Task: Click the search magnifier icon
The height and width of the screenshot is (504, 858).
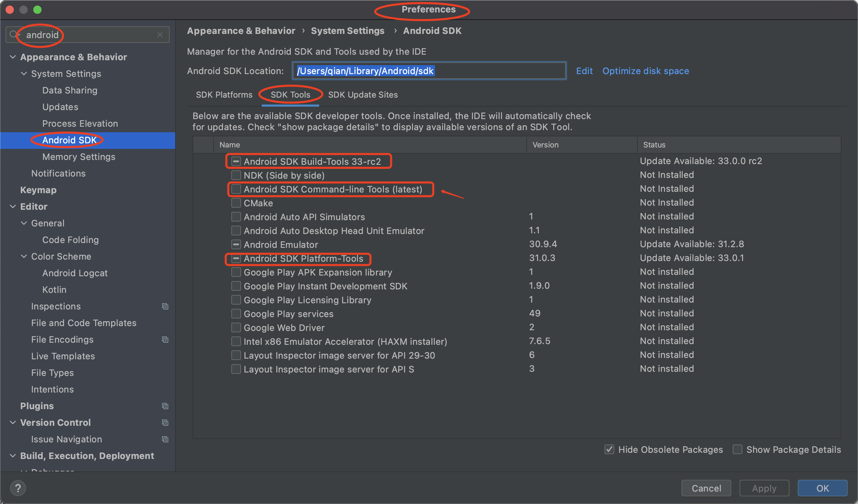Action: point(14,35)
